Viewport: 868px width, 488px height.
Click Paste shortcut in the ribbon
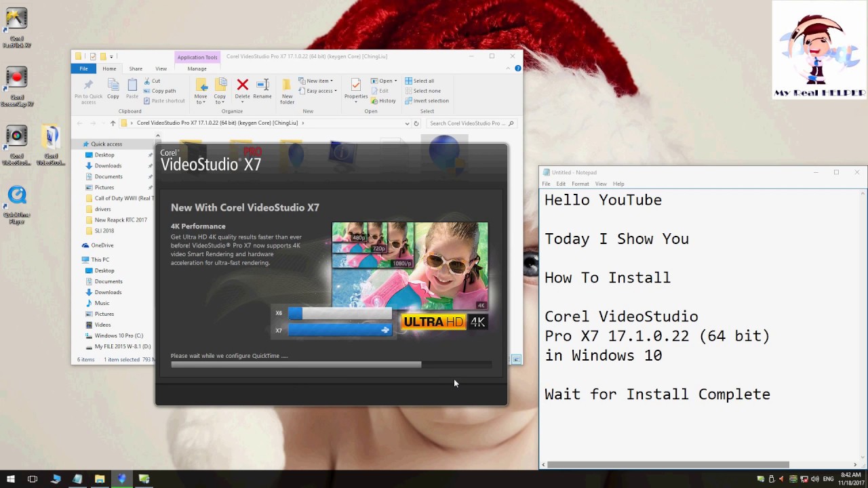(163, 100)
